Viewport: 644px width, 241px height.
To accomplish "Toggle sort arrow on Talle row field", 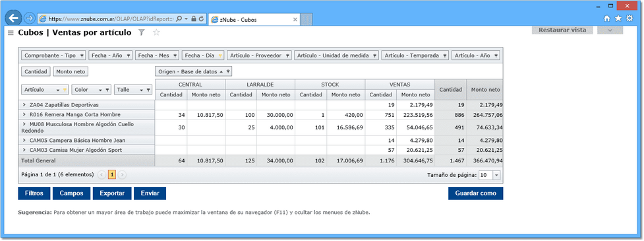I will coord(142,90).
